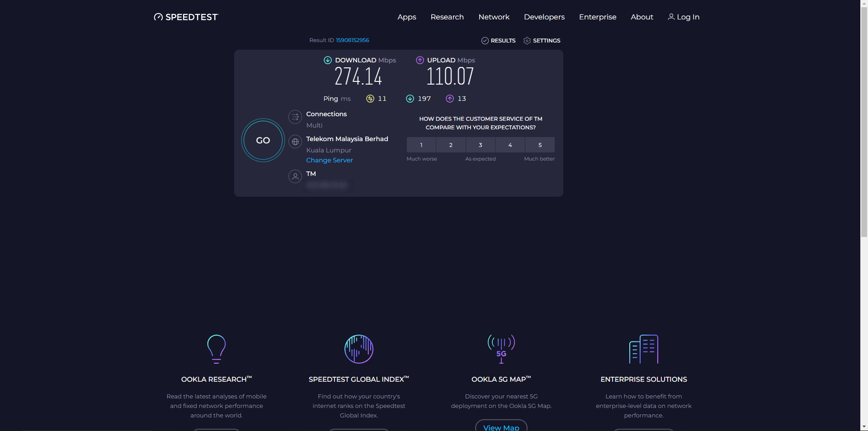Click the yellow idle ping icon
This screenshot has width=868, height=431.
(x=370, y=99)
